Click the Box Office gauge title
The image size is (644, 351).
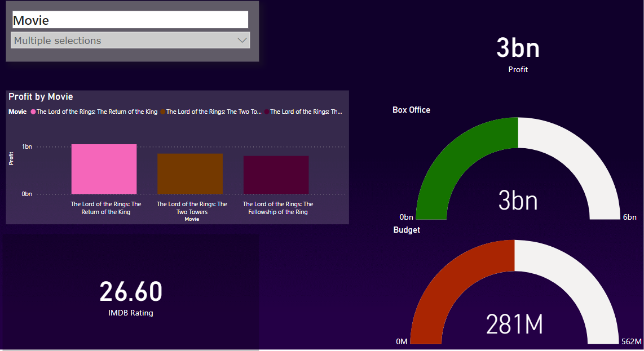[411, 110]
